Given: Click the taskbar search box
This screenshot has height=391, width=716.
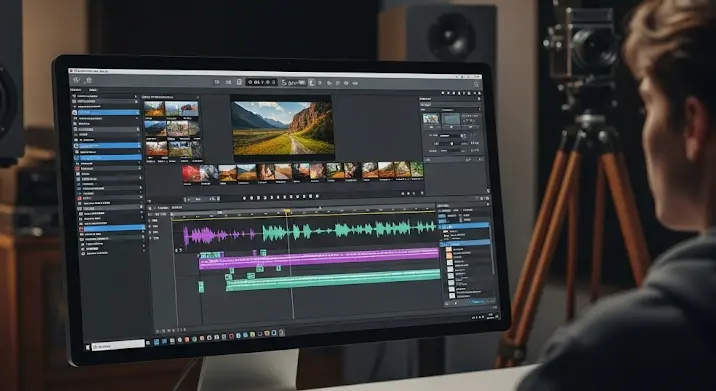Looking at the screenshot, I should (x=118, y=345).
